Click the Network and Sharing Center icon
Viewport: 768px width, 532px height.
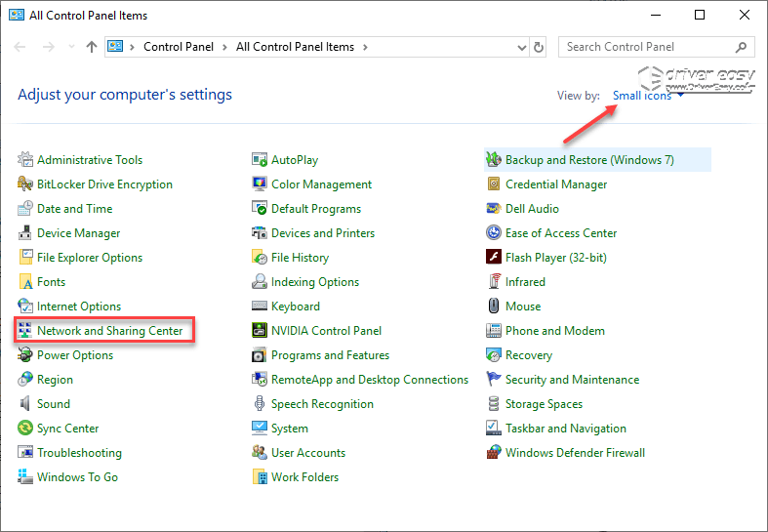pos(25,331)
